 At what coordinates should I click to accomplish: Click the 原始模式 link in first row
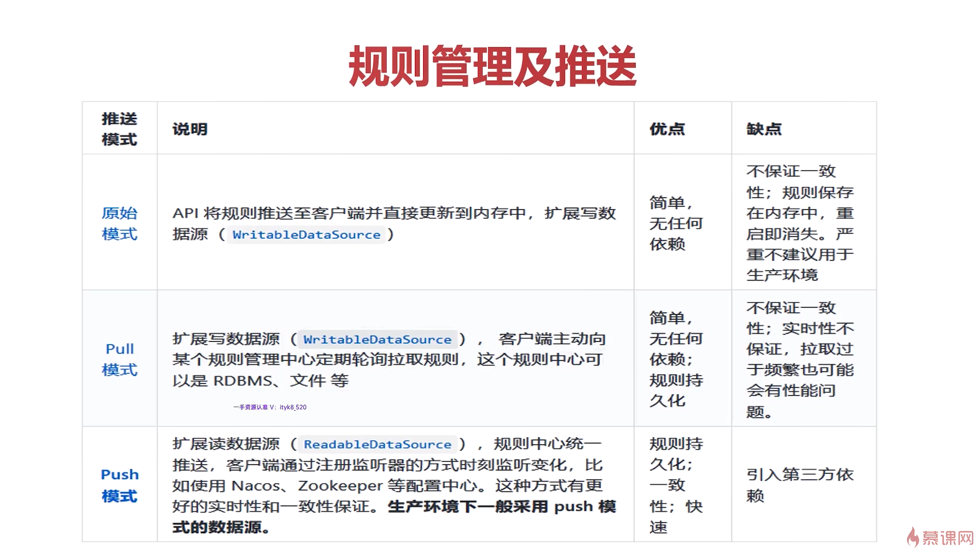pyautogui.click(x=119, y=223)
